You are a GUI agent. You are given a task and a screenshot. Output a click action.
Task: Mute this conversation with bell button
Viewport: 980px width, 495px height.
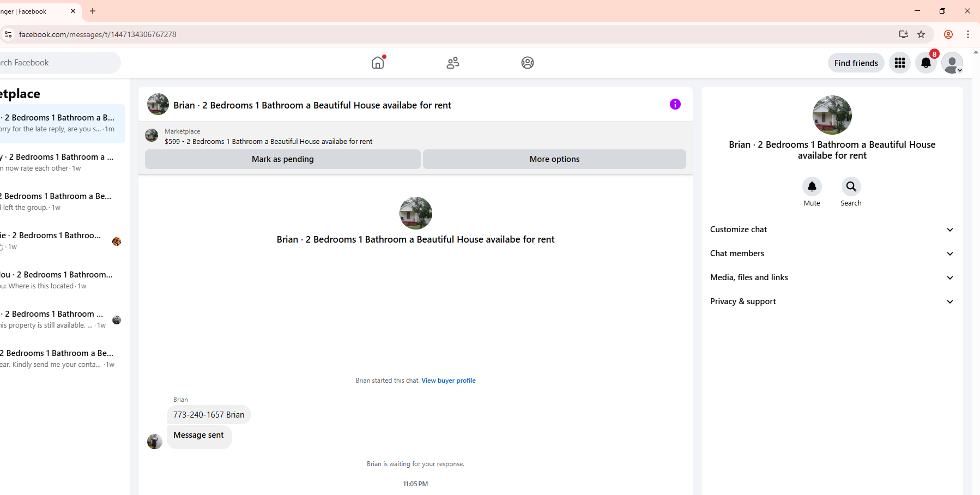click(812, 186)
